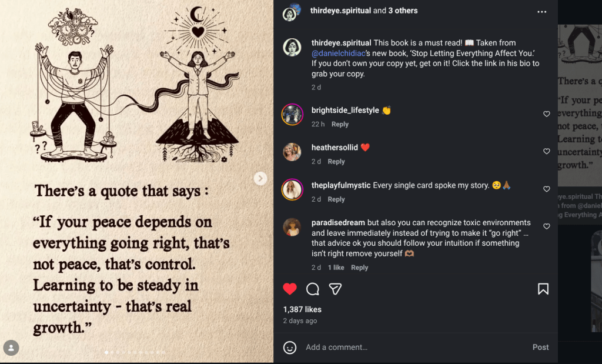Open the '3 others' collaborators list
The image size is (602, 364).
point(403,11)
